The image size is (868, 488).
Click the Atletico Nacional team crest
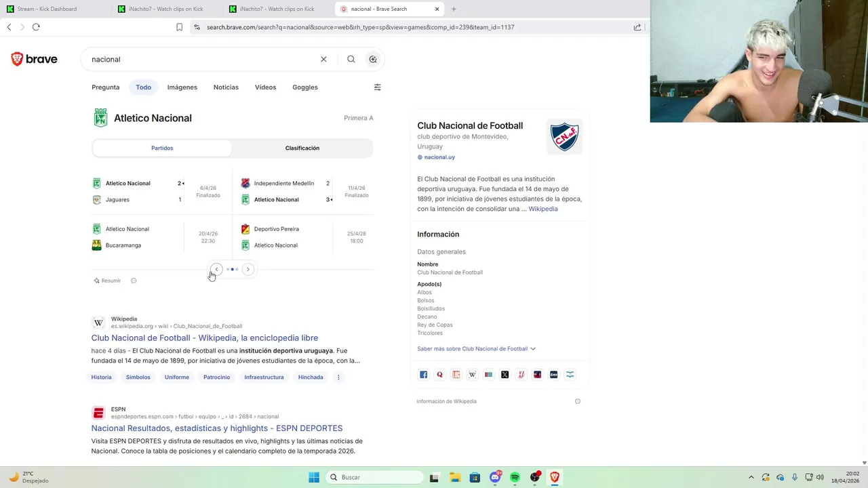pyautogui.click(x=100, y=118)
